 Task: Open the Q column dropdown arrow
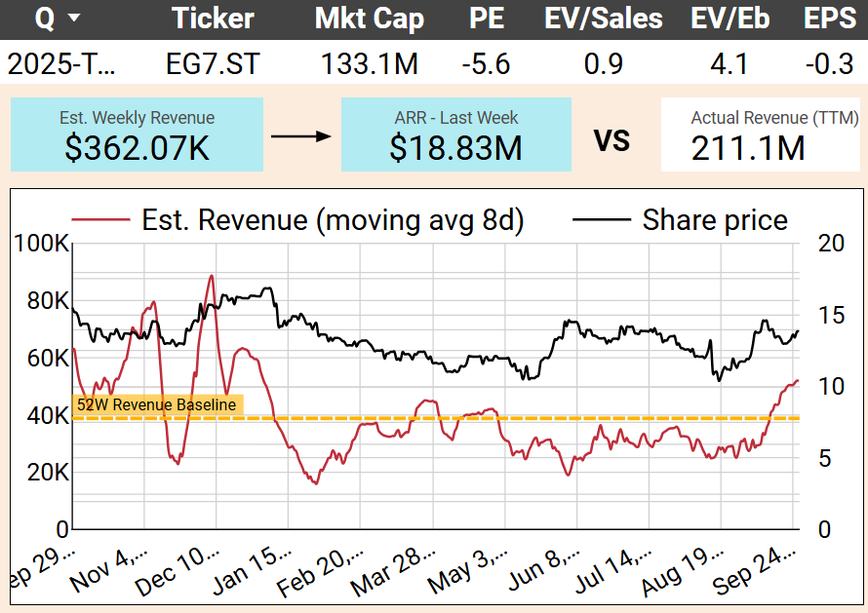[73, 18]
